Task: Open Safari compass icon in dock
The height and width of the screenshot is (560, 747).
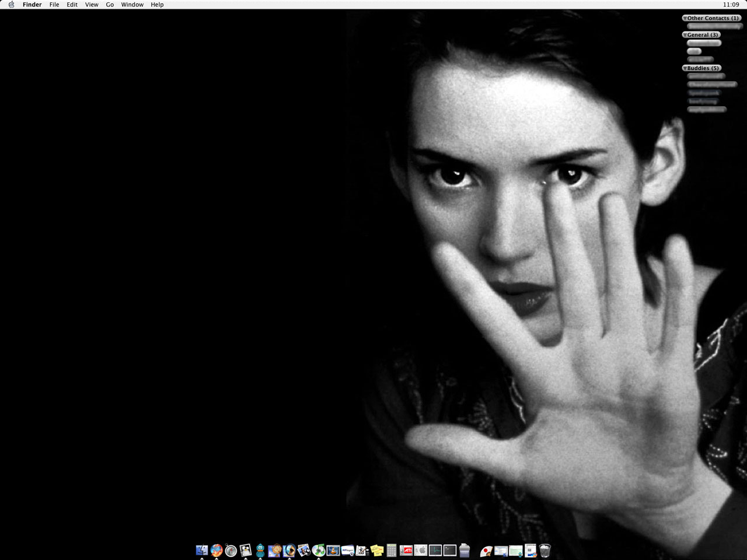Action: coord(231,550)
